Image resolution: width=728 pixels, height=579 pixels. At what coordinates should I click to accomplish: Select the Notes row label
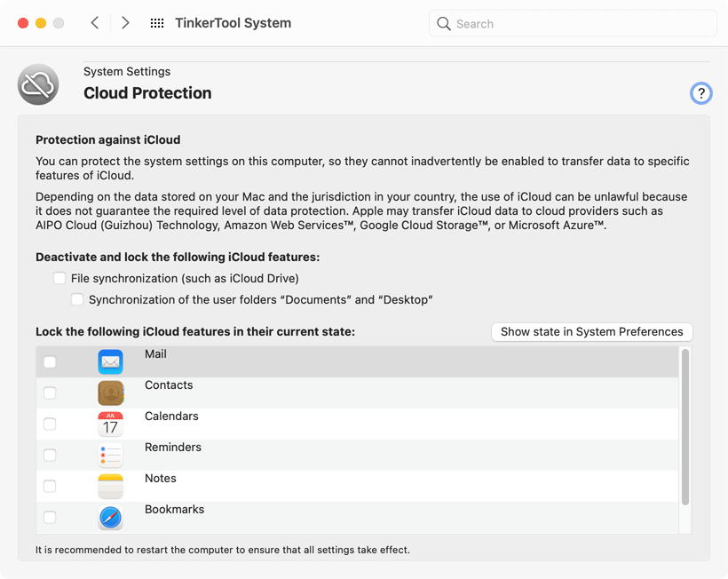pos(160,479)
